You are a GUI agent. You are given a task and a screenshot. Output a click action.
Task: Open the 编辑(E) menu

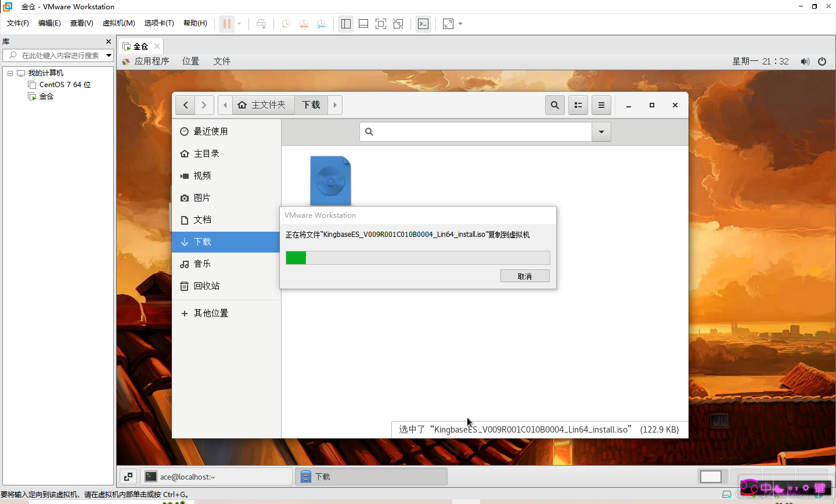49,23
